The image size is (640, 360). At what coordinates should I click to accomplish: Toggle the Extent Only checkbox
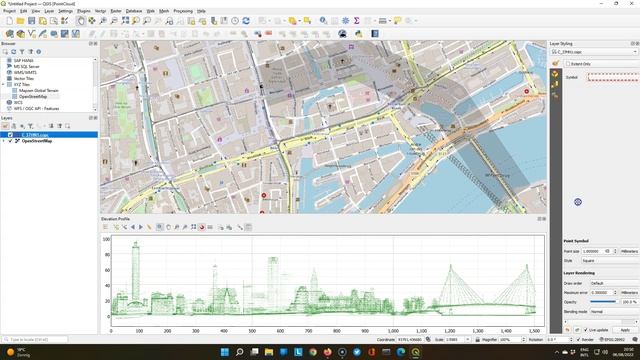click(568, 64)
